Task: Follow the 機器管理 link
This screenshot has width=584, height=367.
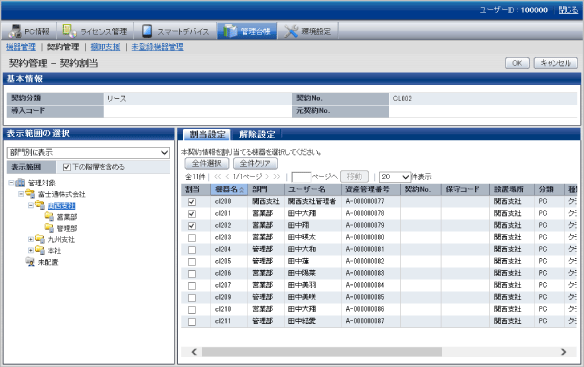Action: pos(21,47)
